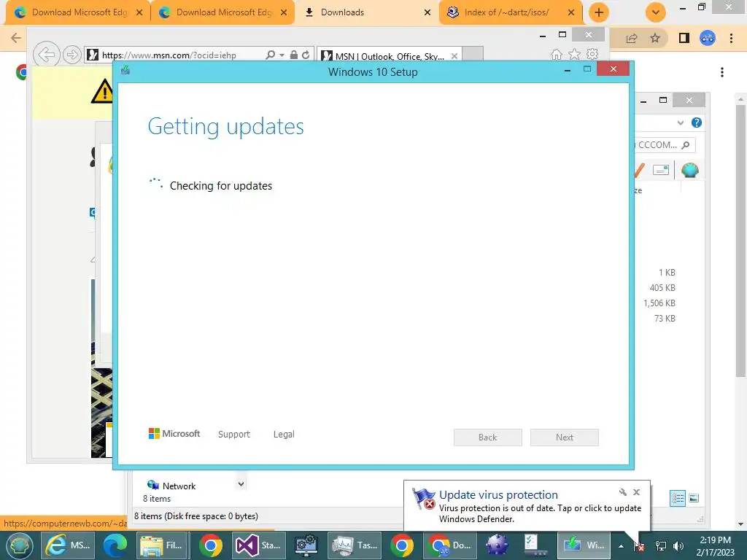This screenshot has width=747, height=560.
Task: Click the File Explorer help icon
Action: [x=697, y=122]
